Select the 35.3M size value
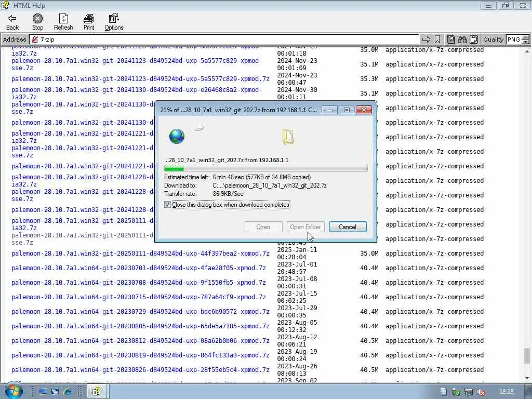Viewport: 532px width, 399px height. pos(369,79)
